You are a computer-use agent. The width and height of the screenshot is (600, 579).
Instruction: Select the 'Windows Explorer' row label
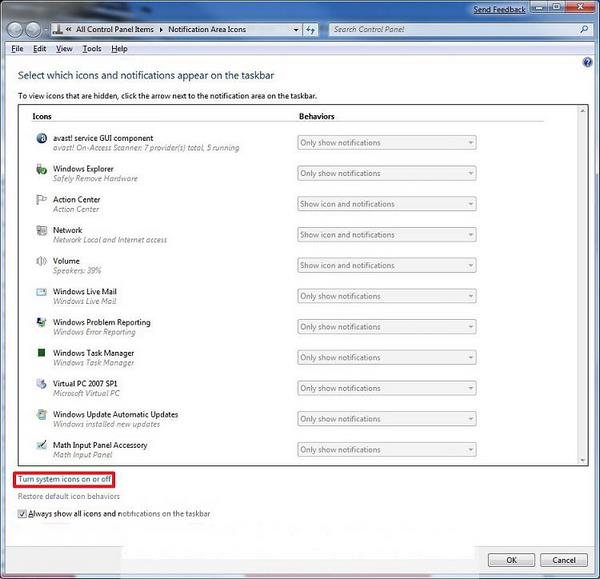tap(83, 169)
